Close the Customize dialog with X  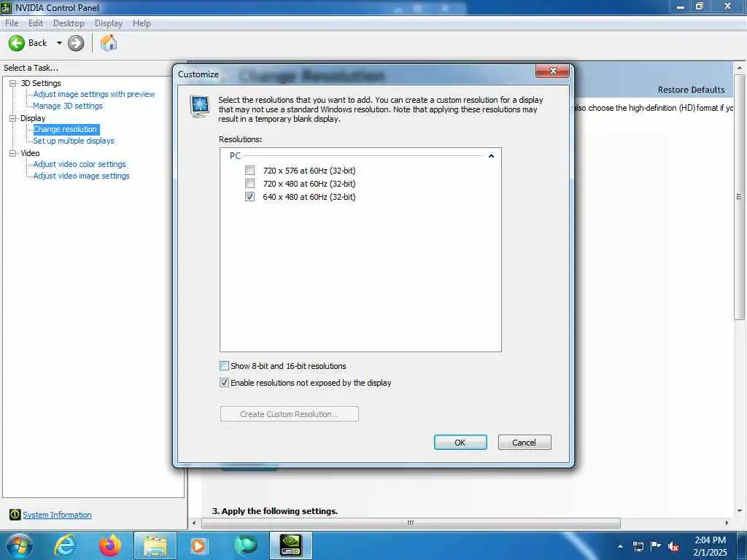tap(553, 71)
